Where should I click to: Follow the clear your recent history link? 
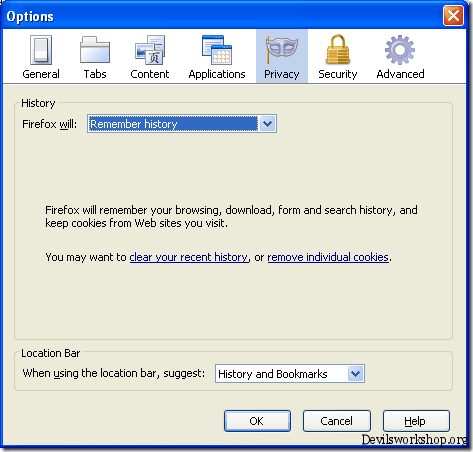point(189,257)
